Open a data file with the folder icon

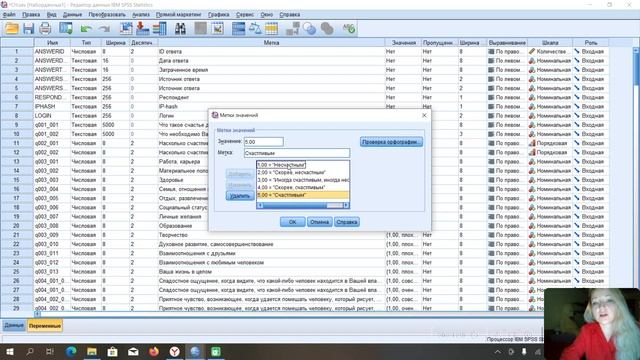point(11,29)
